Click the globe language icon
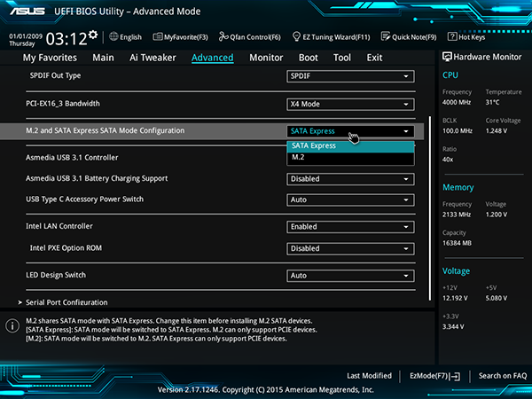Screen dimensions: 532x399 [113, 36]
